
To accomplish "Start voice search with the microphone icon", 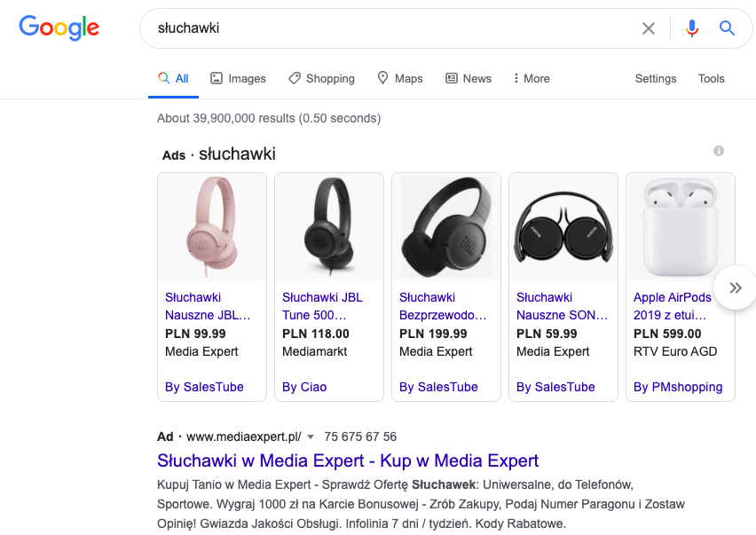I will coord(692,28).
